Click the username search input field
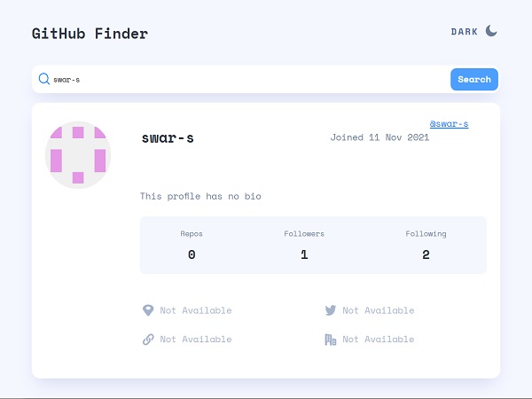The image size is (532, 399). pyautogui.click(x=249, y=80)
